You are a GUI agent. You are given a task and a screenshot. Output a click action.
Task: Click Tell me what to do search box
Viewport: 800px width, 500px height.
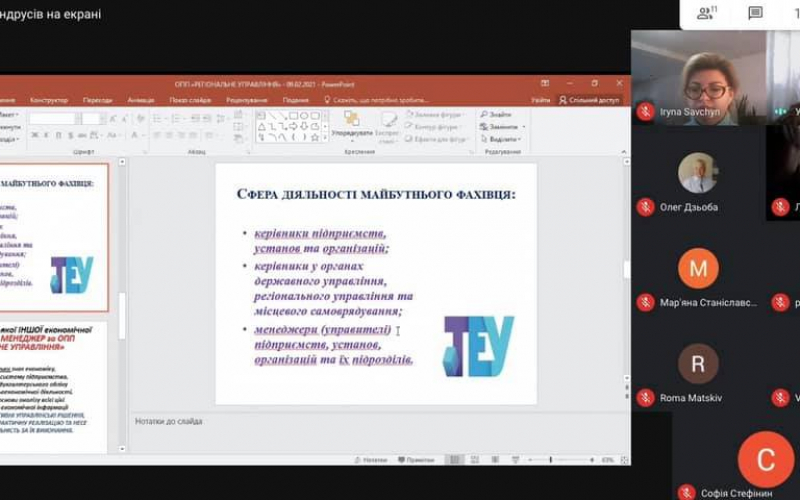pos(377,100)
